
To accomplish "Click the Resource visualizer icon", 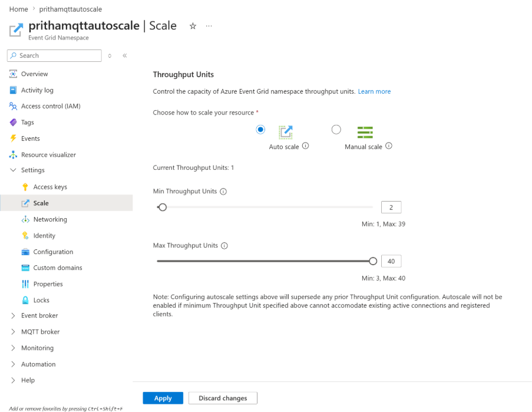I will pos(13,155).
